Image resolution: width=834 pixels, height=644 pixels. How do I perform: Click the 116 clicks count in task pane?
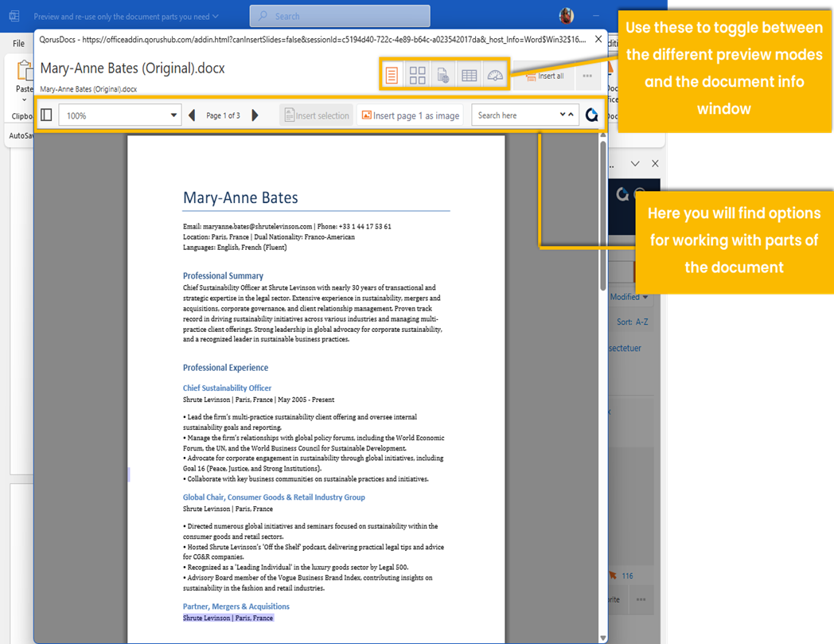coord(627,576)
